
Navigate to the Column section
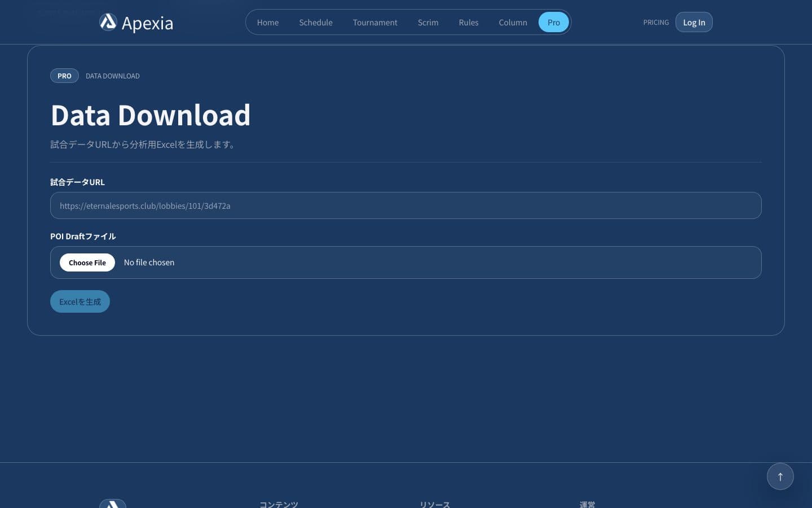[513, 23]
